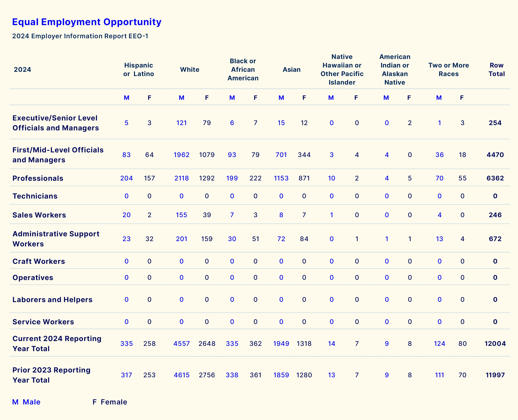Click the M Male legend entry
The image size is (518, 420).
tap(26, 402)
